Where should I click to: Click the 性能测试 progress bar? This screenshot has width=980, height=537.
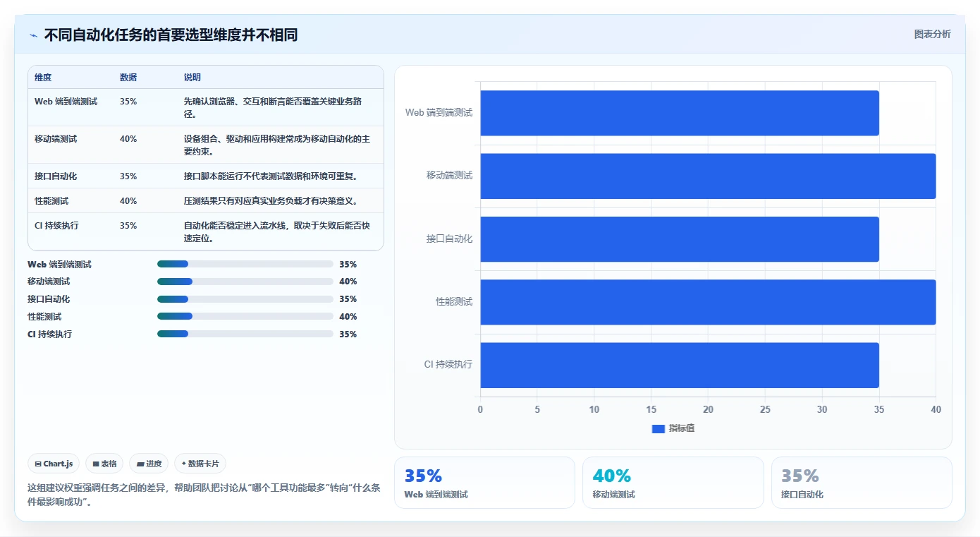(x=245, y=316)
